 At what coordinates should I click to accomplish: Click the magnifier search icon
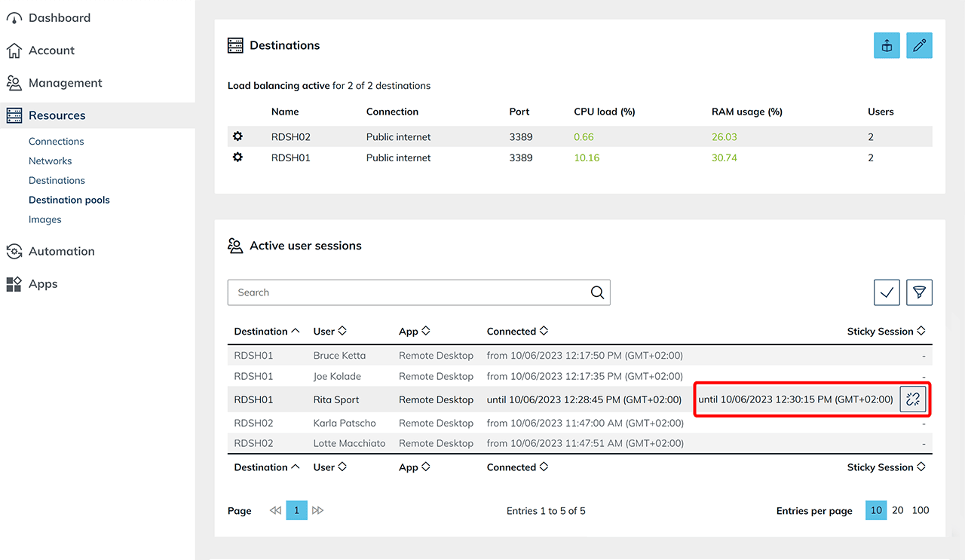point(597,292)
